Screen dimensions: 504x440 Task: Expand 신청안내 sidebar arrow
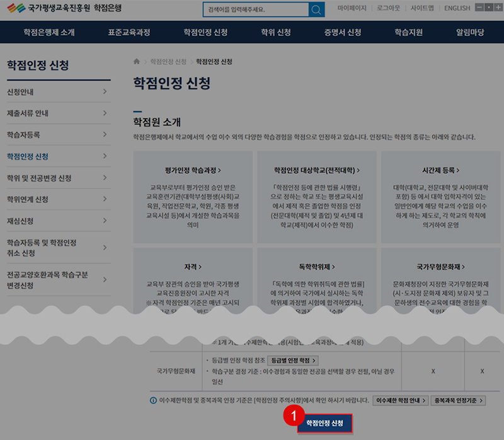105,92
